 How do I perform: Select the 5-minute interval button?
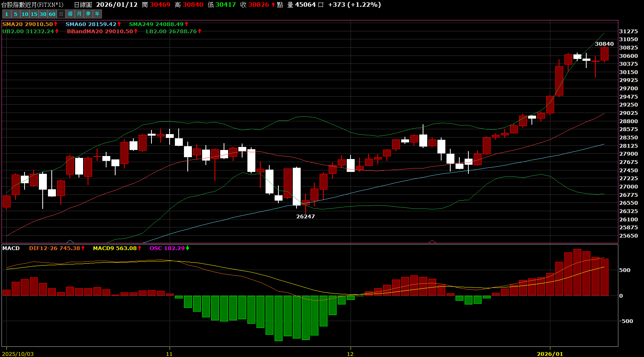tap(15, 14)
